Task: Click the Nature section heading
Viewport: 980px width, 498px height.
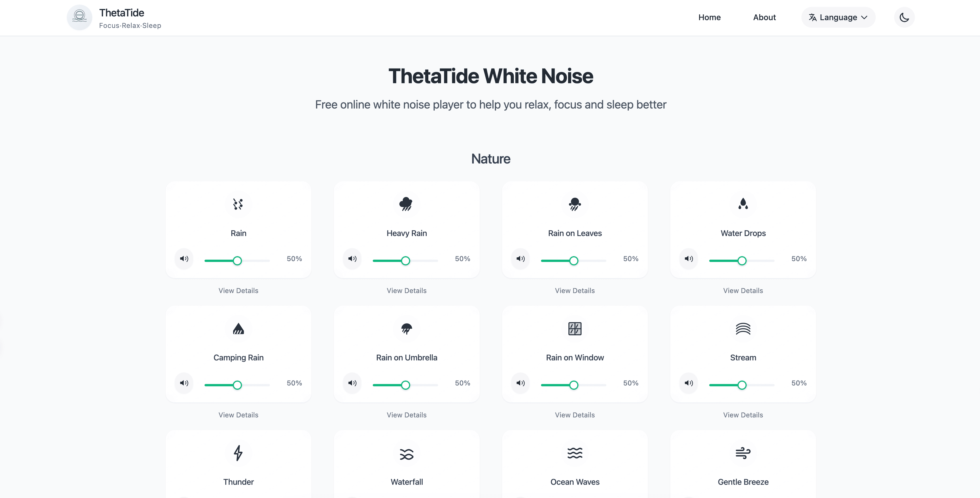Action: tap(490, 159)
